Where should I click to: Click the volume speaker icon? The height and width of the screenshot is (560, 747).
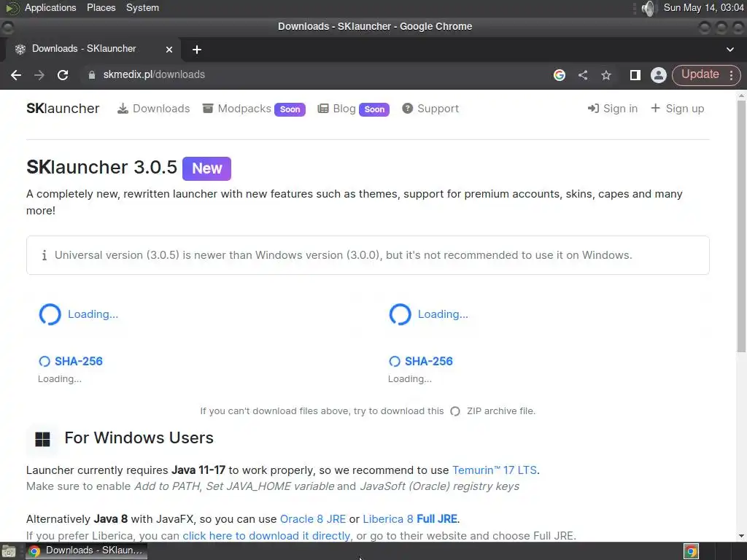648,8
